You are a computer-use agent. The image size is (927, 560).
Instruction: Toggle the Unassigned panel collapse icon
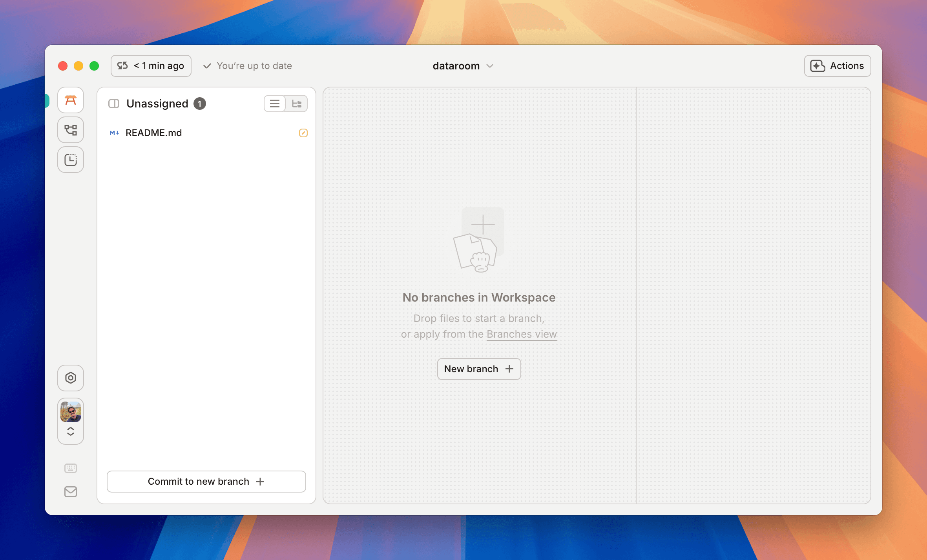114,104
